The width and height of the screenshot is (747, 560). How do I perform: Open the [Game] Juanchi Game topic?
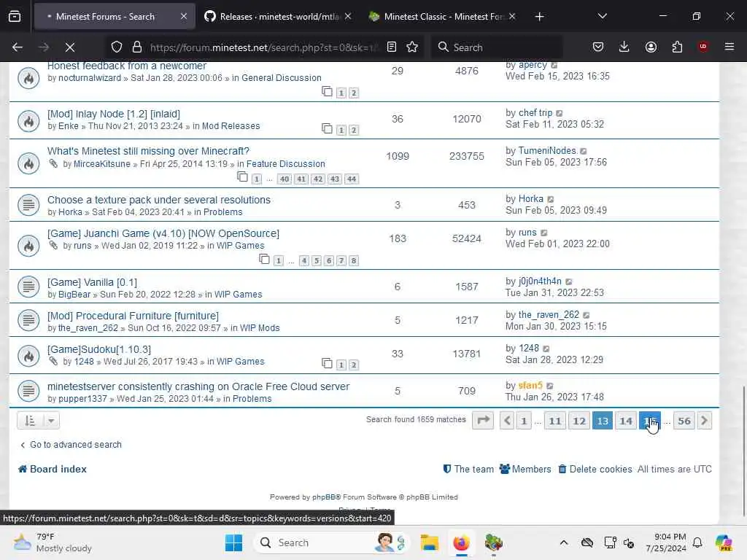pyautogui.click(x=163, y=233)
